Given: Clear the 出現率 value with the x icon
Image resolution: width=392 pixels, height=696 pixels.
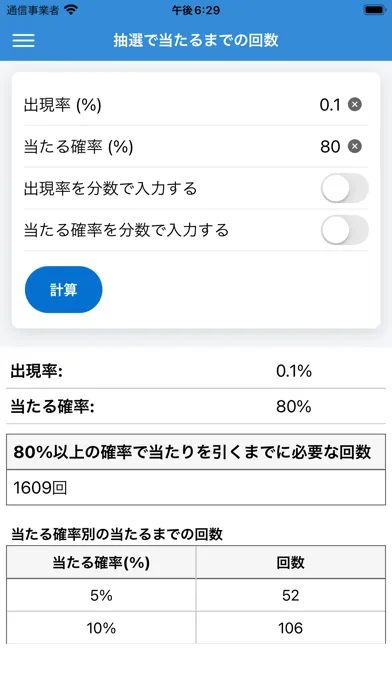Looking at the screenshot, I should (354, 105).
